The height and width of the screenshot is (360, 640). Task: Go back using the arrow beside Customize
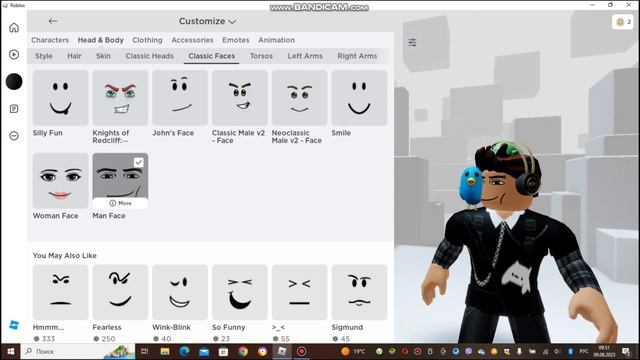coord(53,21)
